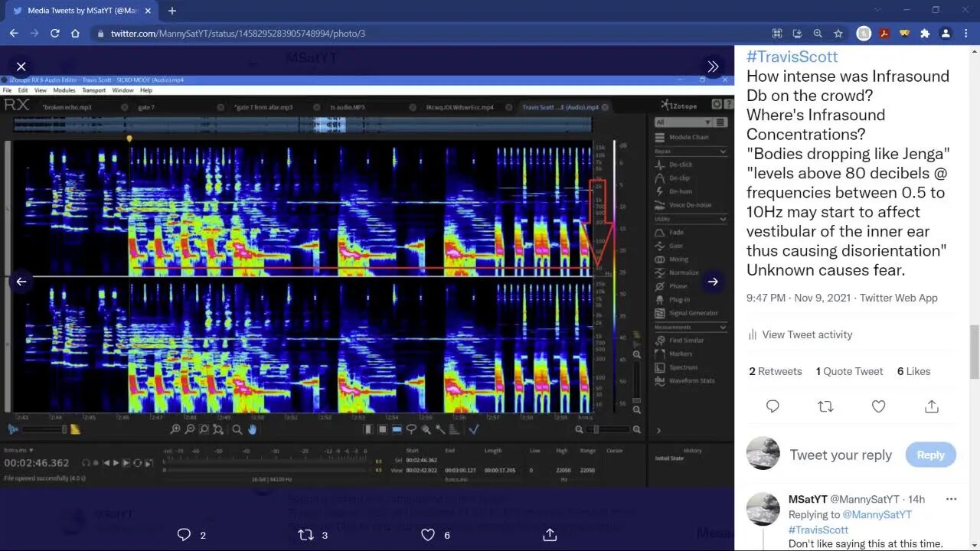Reload the page with the refresh icon
Screen dimensions: 980x551
click(55, 34)
